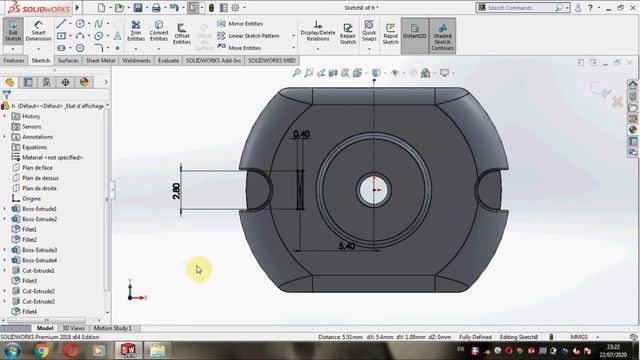Switch to the Surfaces tab

[68, 60]
